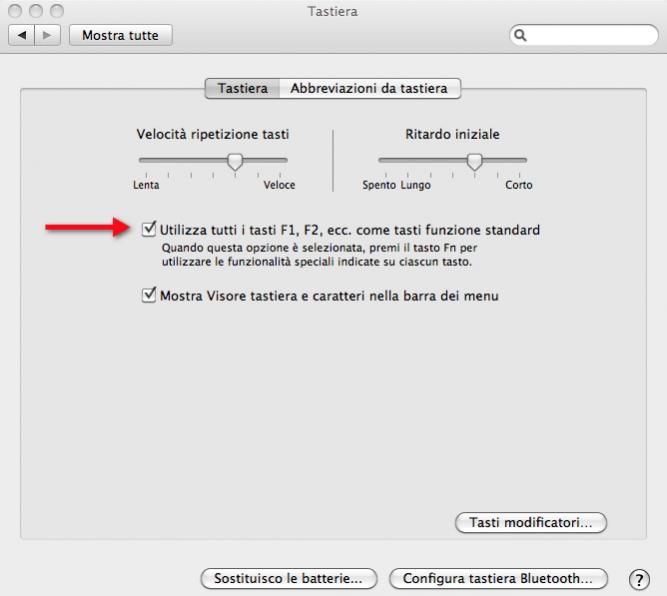Close the Tastiera preferences window

tap(13, 12)
